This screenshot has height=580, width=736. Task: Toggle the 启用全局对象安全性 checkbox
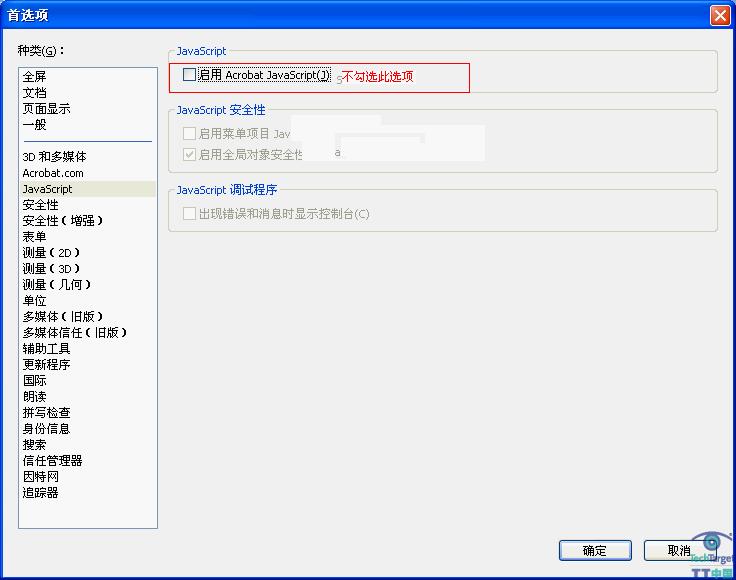pyautogui.click(x=190, y=154)
